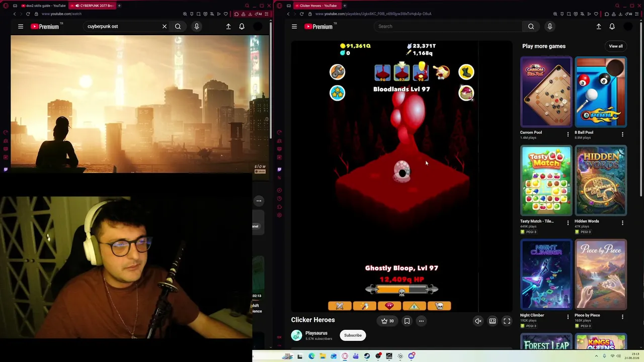
Task: Open Steam from the Windows taskbar
Action: [367, 356]
